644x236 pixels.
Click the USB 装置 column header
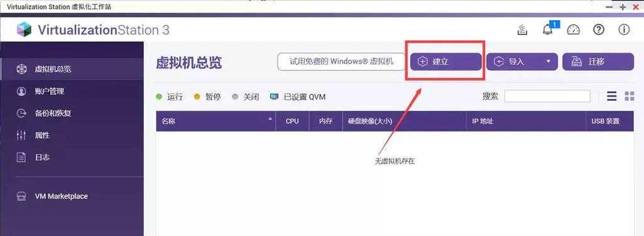[610, 121]
